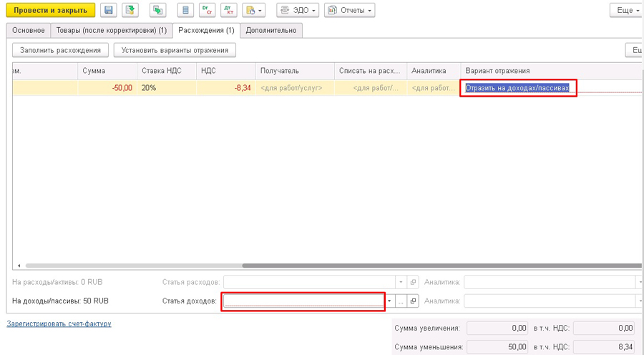Click the Save (diskette) icon

(108, 11)
